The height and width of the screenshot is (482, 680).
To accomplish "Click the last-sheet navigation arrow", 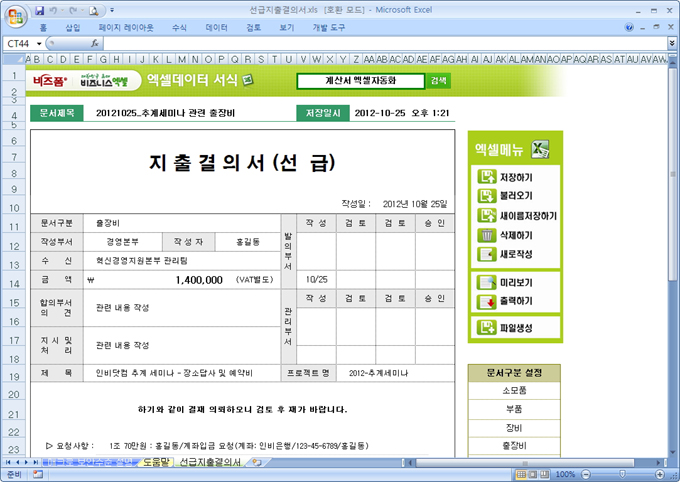I will 36,462.
